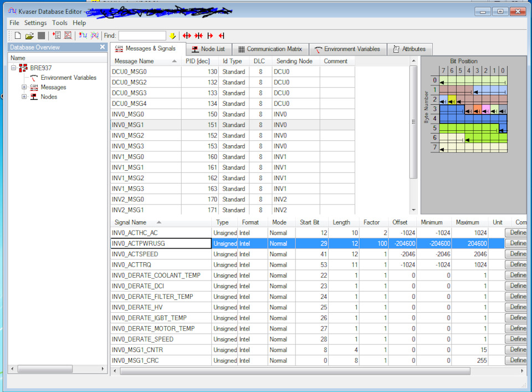Click the signal list horizontal scrollbar
532x392 pixels.
[295, 371]
